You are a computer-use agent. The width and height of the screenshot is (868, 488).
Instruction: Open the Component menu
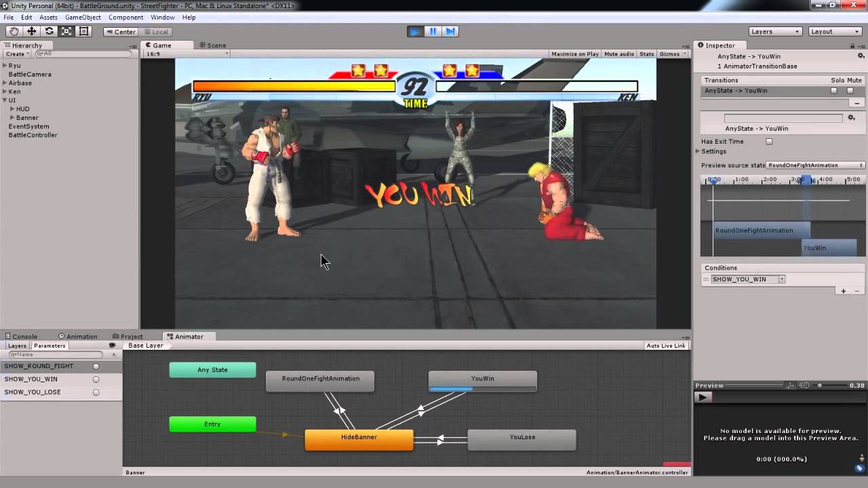[125, 18]
